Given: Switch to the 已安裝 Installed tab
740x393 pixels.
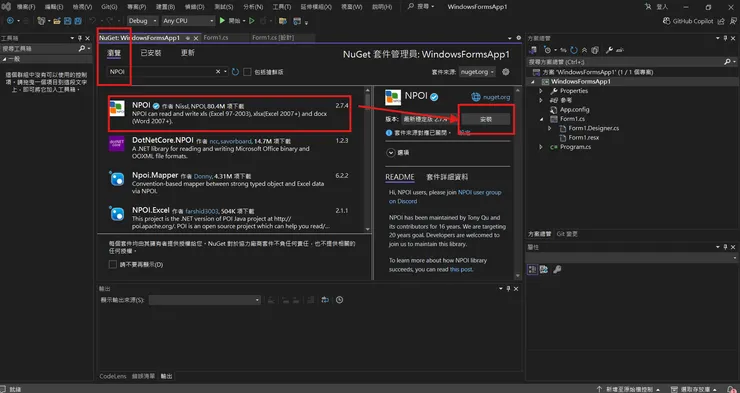Looking at the screenshot, I should pyautogui.click(x=151, y=53).
